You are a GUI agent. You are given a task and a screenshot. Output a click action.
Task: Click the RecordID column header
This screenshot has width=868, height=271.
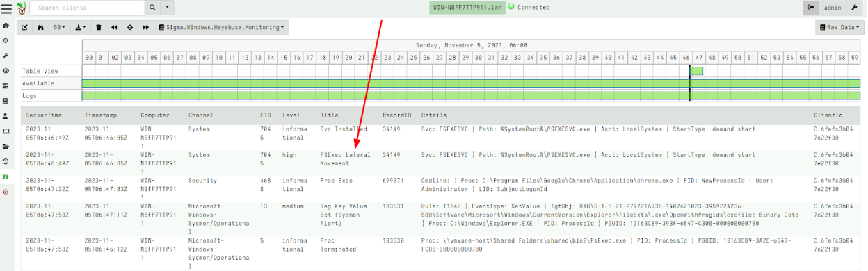click(397, 115)
